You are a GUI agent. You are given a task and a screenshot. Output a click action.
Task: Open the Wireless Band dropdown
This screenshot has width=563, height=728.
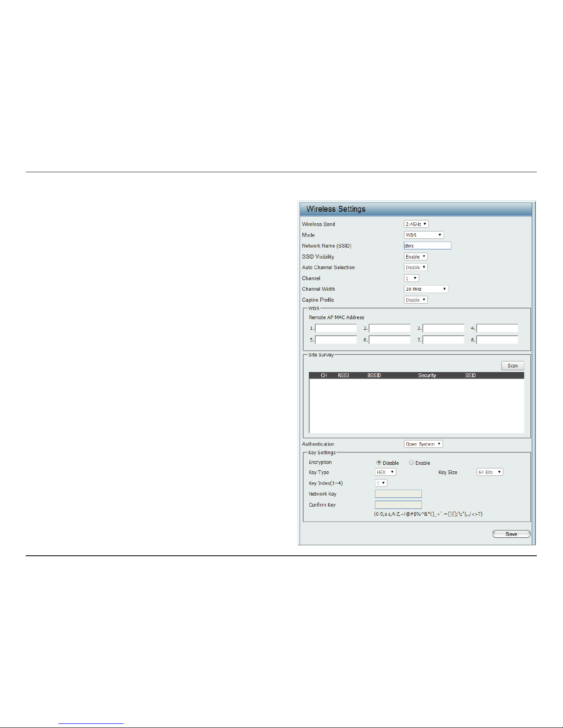[416, 224]
